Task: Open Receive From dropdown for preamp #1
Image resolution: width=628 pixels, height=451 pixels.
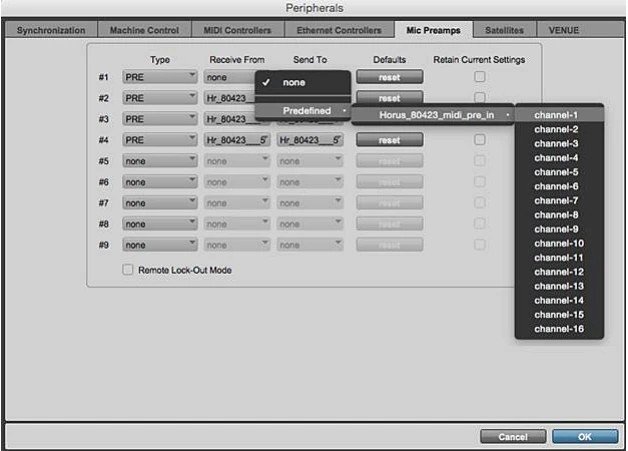Action: click(x=229, y=77)
